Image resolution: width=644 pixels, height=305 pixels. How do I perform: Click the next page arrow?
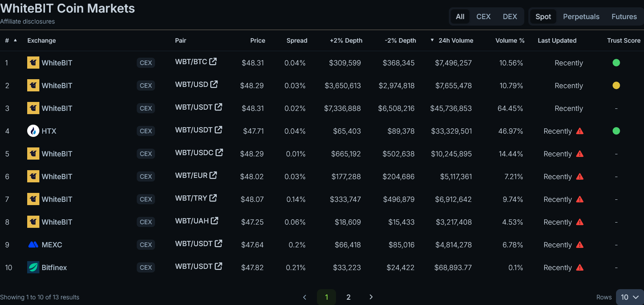tap(371, 297)
